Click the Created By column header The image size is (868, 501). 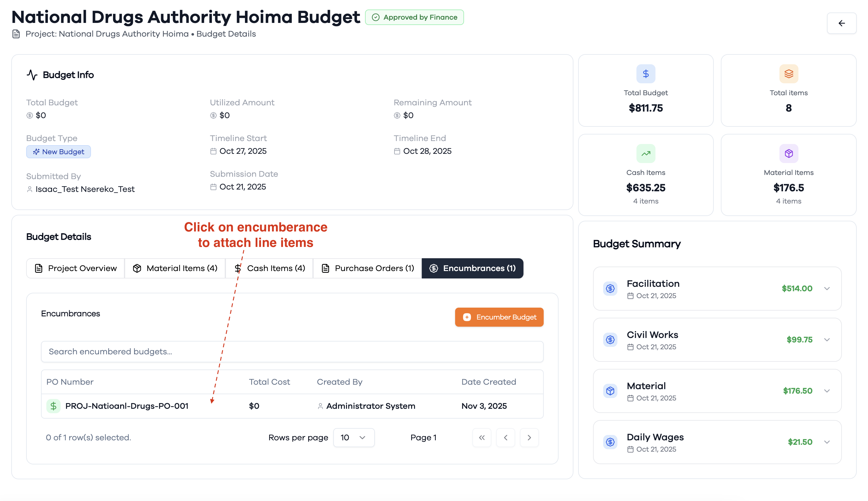pos(339,382)
